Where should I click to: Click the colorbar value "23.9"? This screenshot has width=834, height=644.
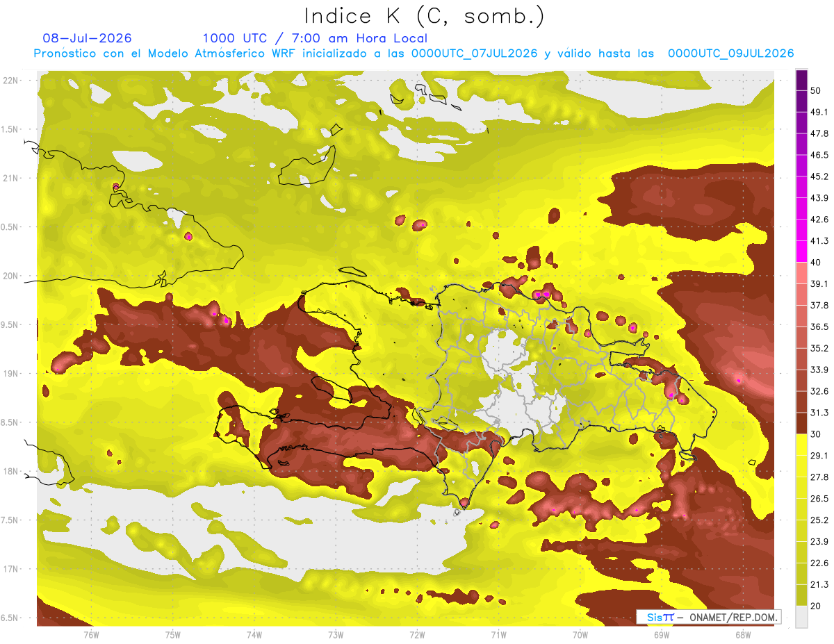coord(819,541)
